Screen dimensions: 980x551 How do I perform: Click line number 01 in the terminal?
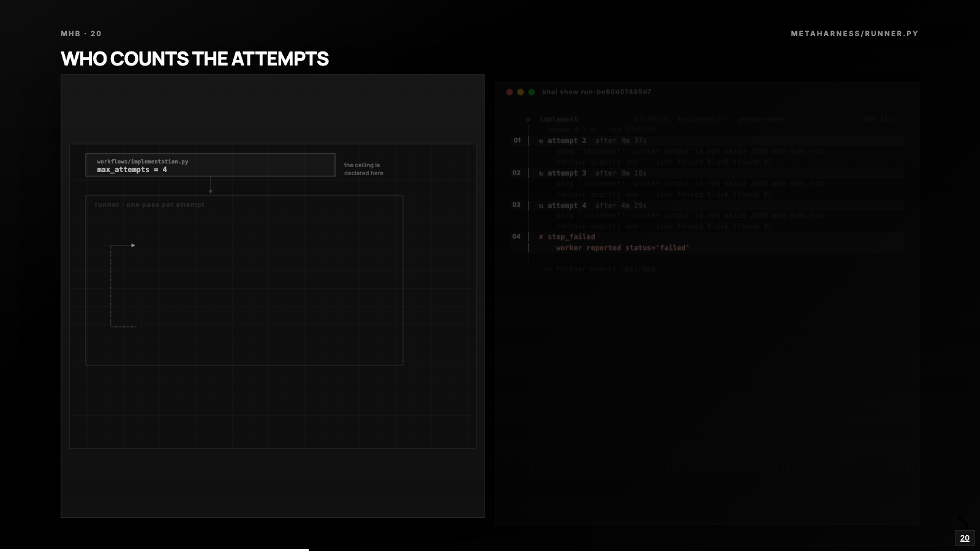click(x=517, y=141)
